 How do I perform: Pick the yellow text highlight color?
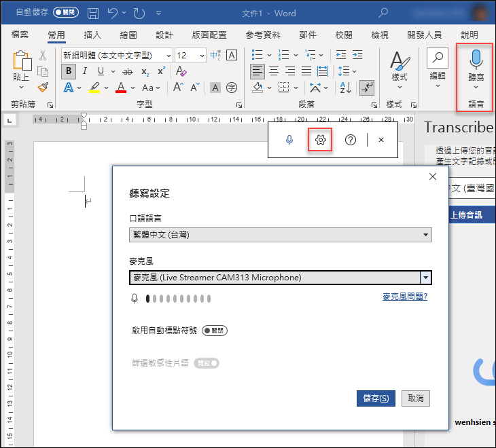(94, 88)
